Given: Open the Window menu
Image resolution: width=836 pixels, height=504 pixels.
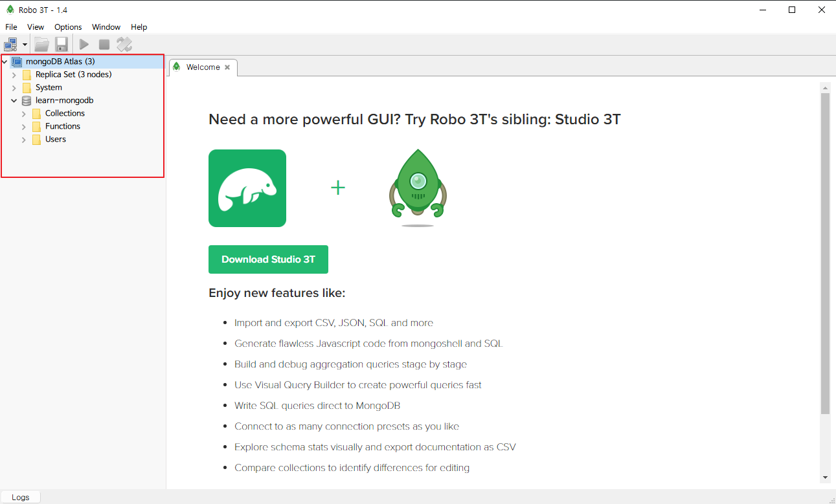Looking at the screenshot, I should point(106,27).
